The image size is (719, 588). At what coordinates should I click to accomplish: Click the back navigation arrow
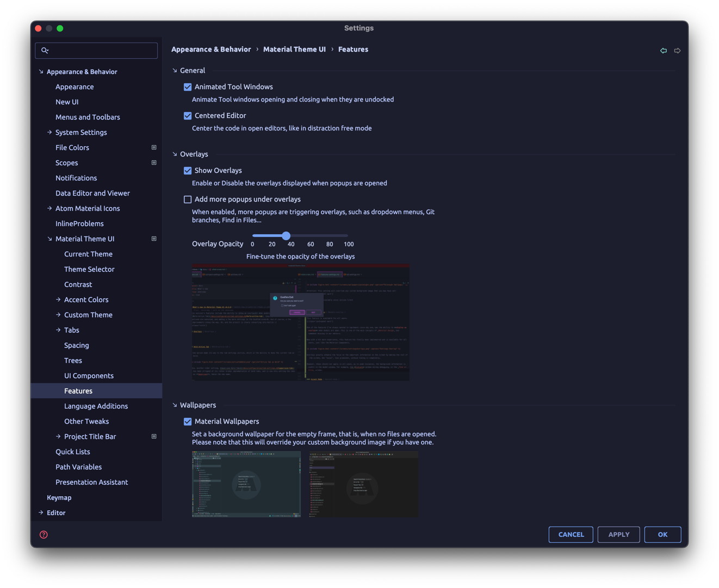pyautogui.click(x=664, y=50)
